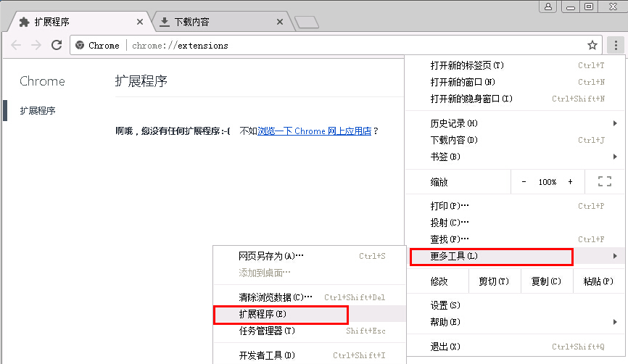This screenshot has height=364, width=628.
Task: Choose 任务管理器 in the submenu
Action: (x=310, y=331)
